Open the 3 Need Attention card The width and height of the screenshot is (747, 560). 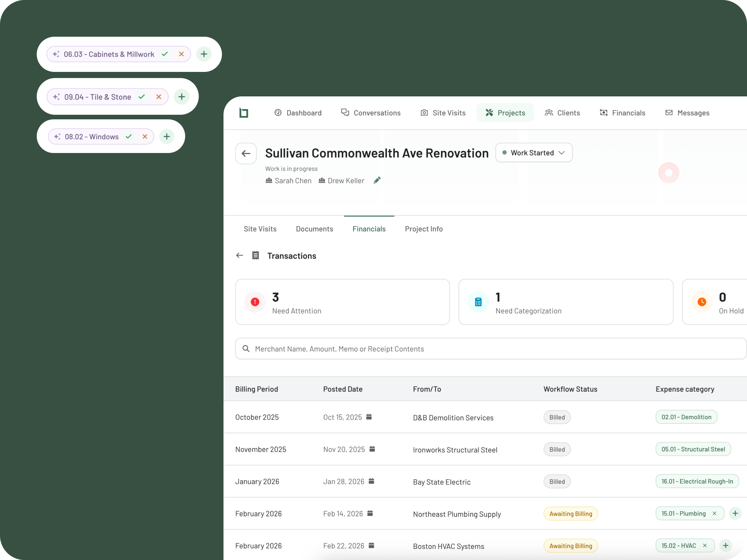click(343, 302)
